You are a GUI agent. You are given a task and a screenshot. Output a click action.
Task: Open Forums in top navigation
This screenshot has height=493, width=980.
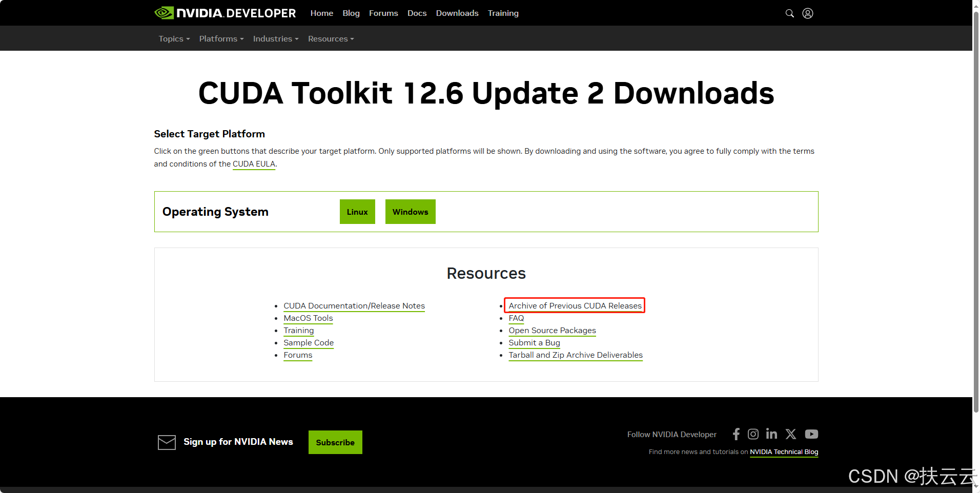pos(383,13)
